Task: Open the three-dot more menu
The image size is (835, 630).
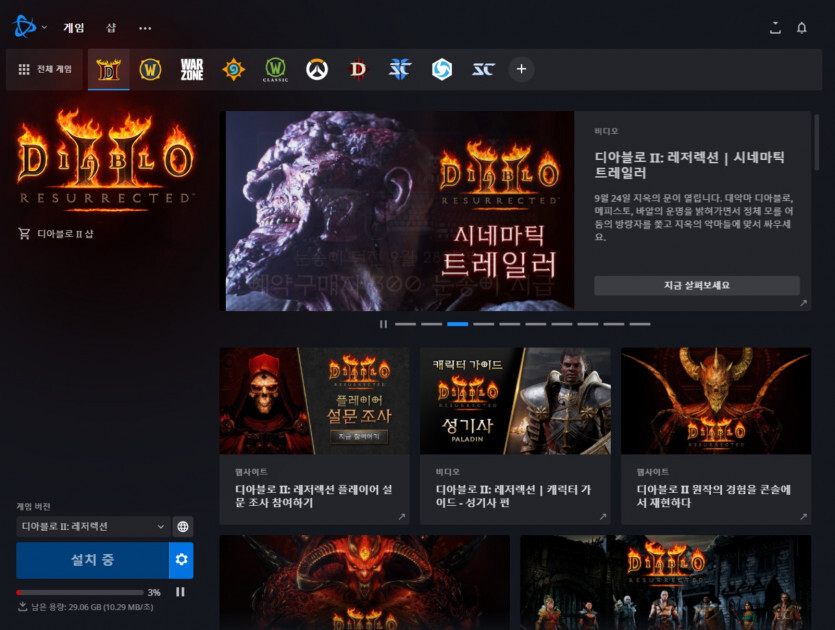Action: click(145, 28)
